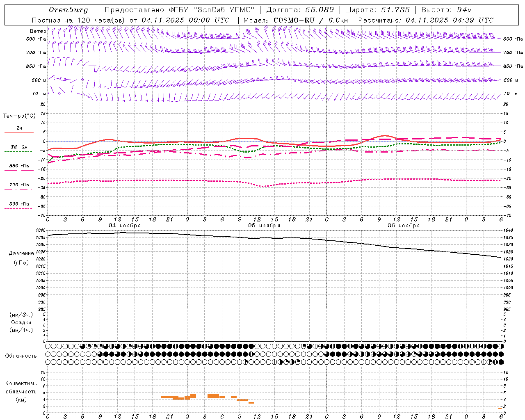Viewport: 525px width, 420px height.
Task: Click the '04 ноября' date label
Action: pyautogui.click(x=124, y=226)
